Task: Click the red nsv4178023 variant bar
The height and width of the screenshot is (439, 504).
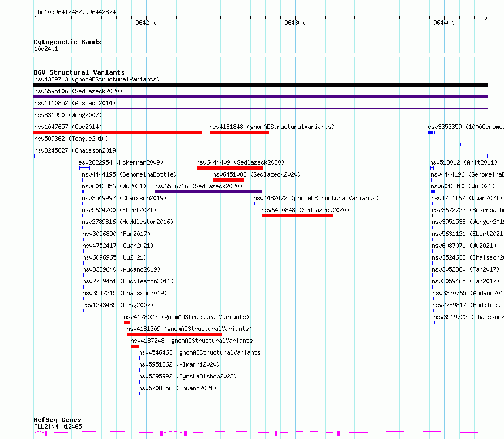Action: coord(127,322)
